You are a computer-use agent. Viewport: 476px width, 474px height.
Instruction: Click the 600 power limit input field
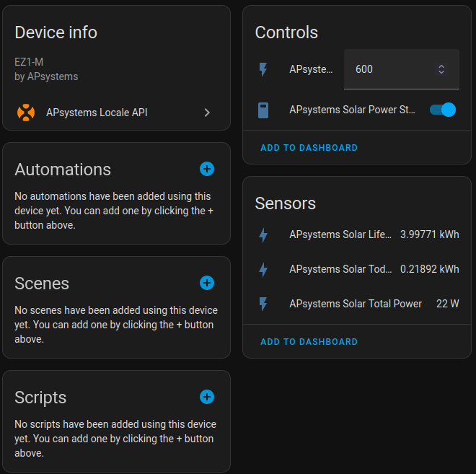[402, 69]
